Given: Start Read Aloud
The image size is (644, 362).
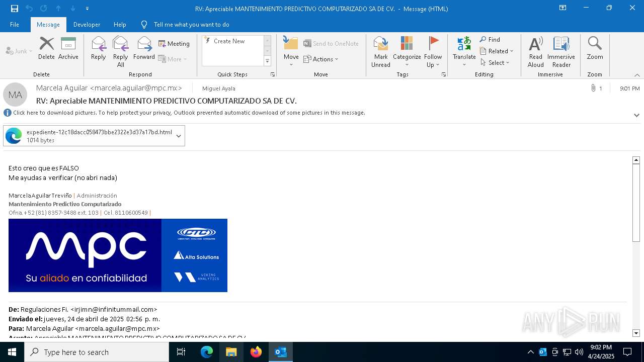Looking at the screenshot, I should pyautogui.click(x=536, y=52).
